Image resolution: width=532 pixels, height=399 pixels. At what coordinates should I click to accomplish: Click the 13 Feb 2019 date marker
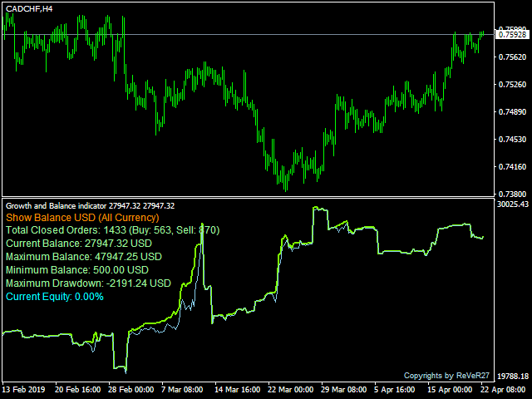24,390
